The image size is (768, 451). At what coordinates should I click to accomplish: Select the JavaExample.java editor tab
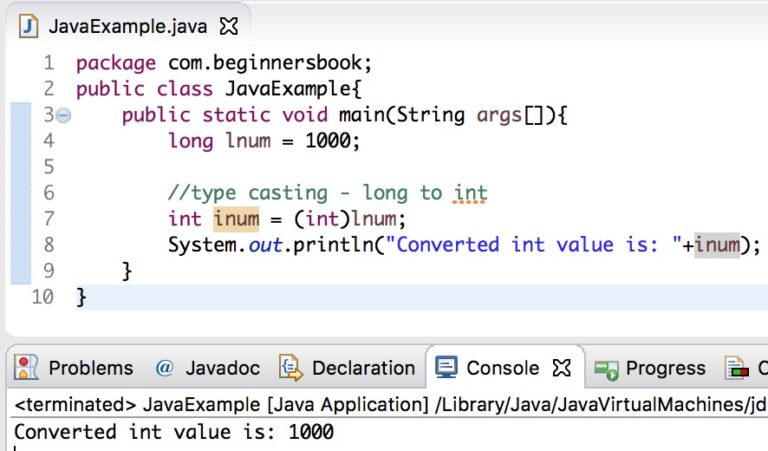pos(128,26)
